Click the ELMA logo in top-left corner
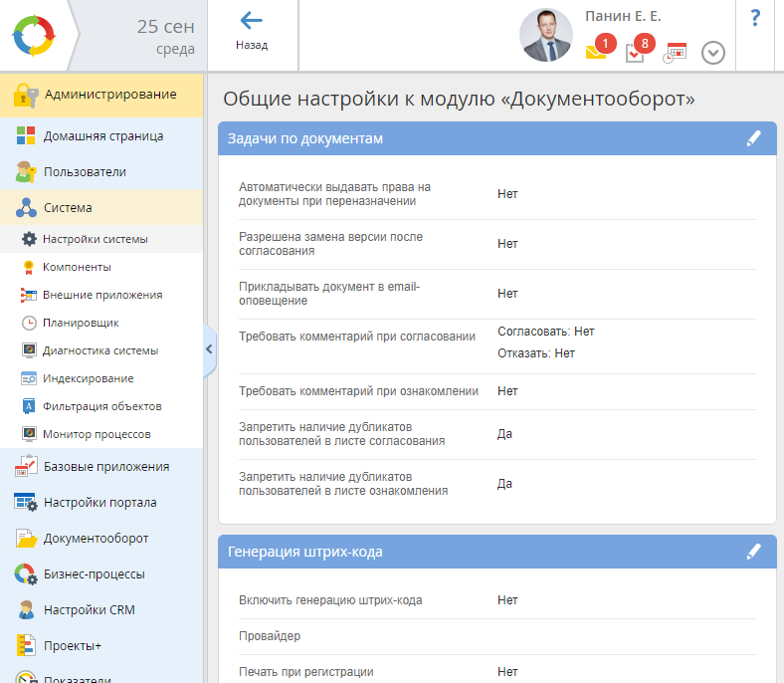Screen dimensions: 784x683 click(x=35, y=36)
